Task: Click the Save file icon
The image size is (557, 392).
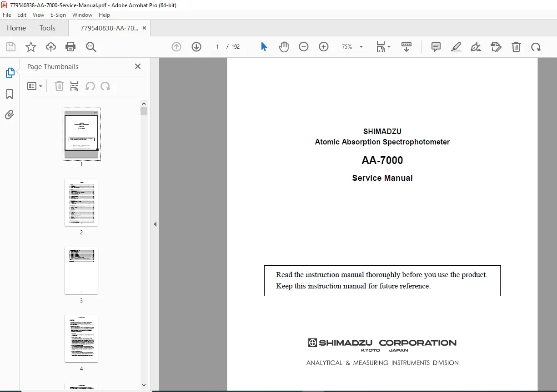Action: (11, 47)
